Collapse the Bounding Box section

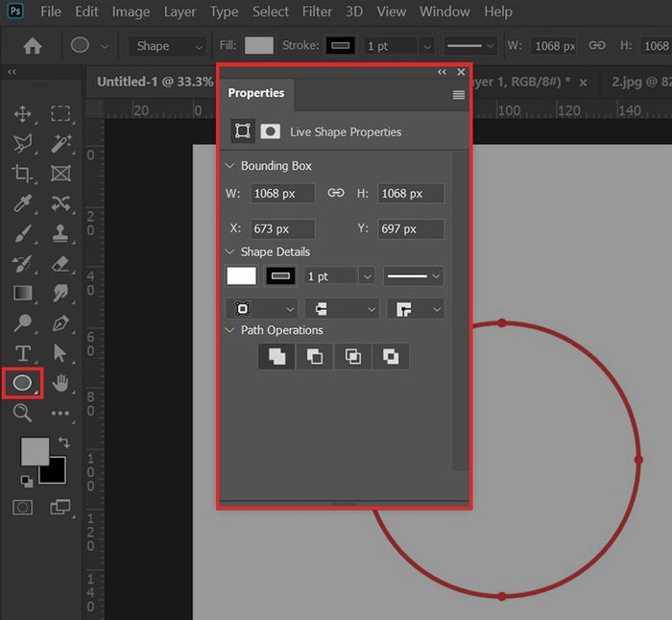tap(230, 165)
